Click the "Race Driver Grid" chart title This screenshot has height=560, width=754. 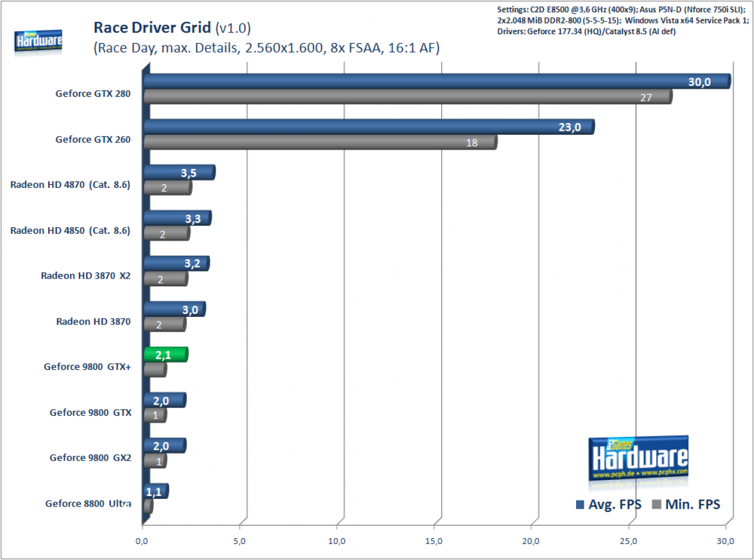[153, 28]
